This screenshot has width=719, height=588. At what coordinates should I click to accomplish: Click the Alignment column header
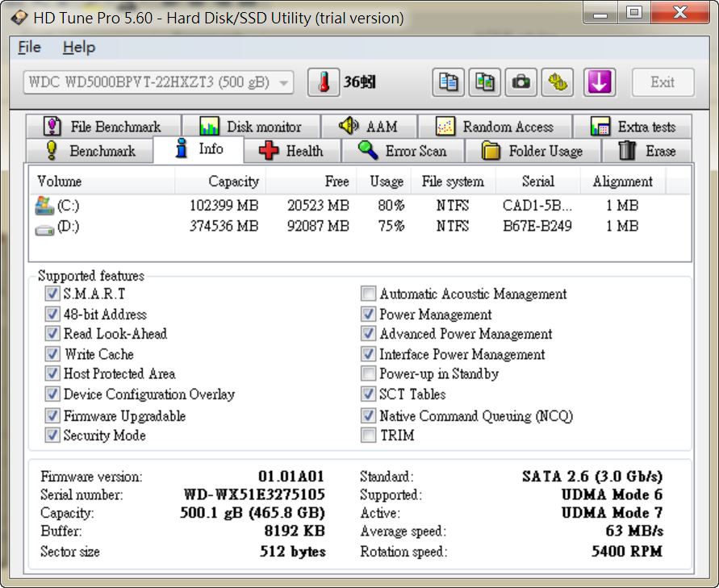(623, 181)
